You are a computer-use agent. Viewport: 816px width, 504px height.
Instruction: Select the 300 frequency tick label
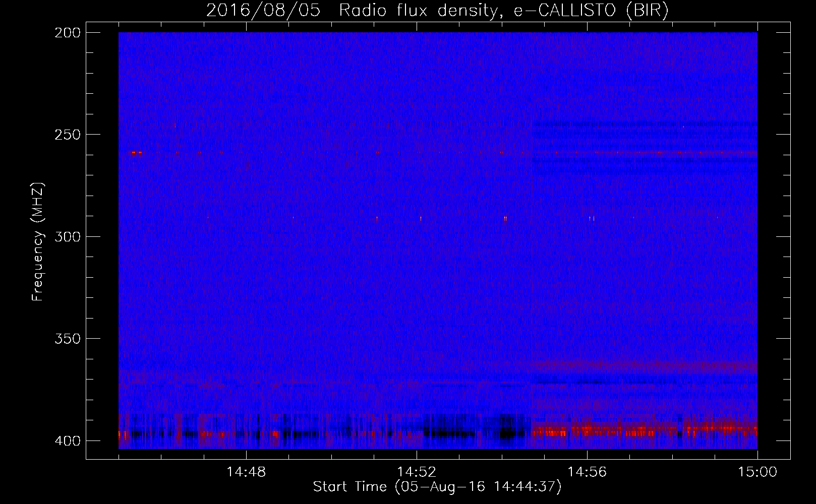click(x=67, y=236)
